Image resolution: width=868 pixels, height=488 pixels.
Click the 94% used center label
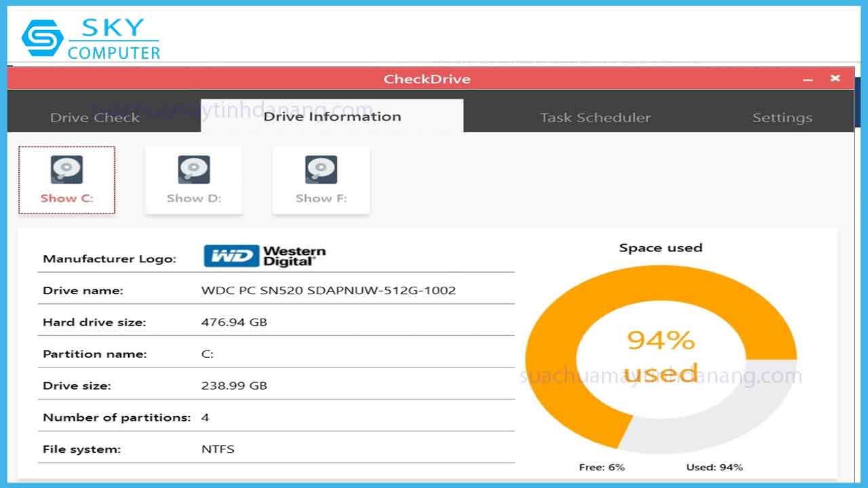(x=661, y=356)
